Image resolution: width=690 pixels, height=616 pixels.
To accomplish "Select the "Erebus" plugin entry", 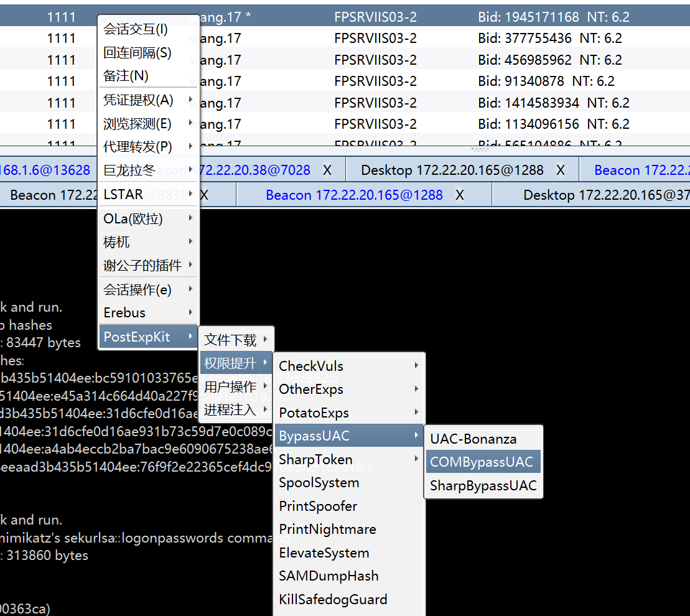I will point(124,312).
